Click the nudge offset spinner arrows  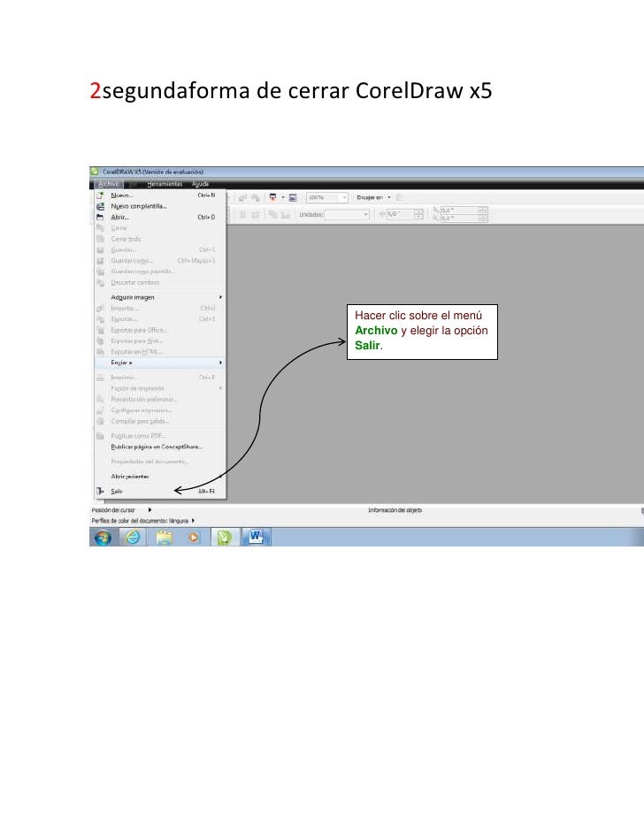(x=418, y=214)
